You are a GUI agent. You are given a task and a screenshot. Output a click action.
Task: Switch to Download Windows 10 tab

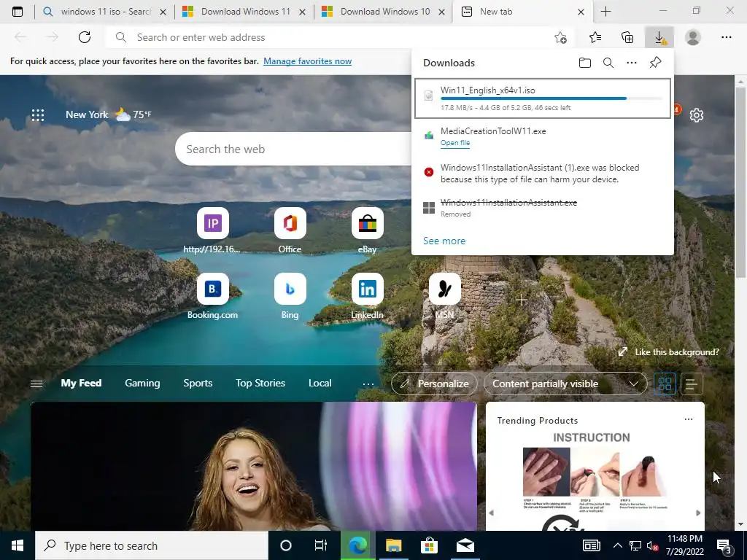[x=384, y=12]
